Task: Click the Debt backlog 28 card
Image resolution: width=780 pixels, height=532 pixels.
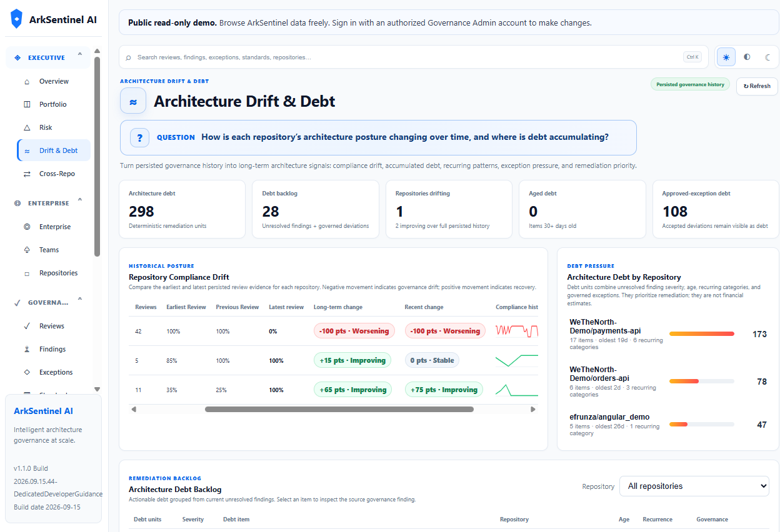Action: click(x=316, y=209)
